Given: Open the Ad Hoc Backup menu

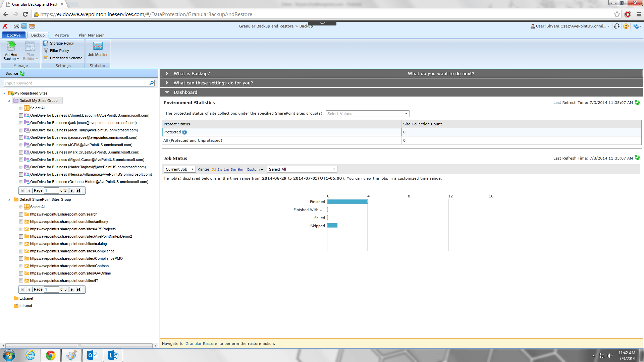Looking at the screenshot, I should 11,51.
